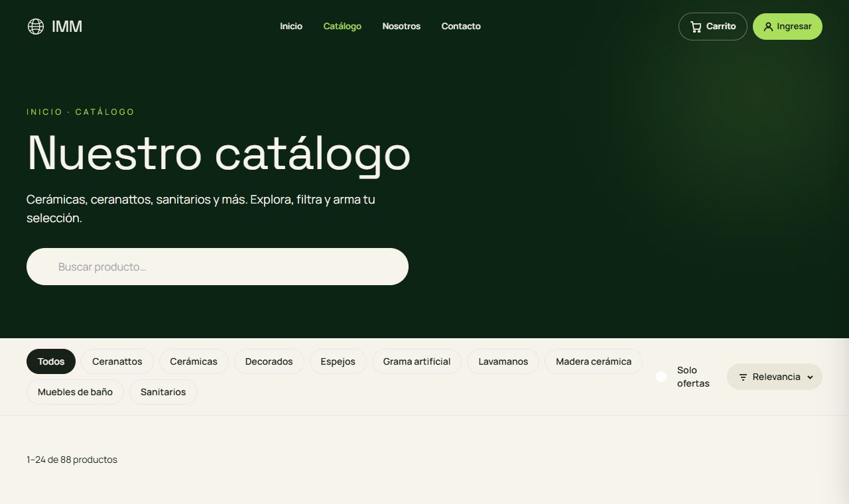Show only Decorados products
The image size is (849, 504).
click(x=269, y=361)
